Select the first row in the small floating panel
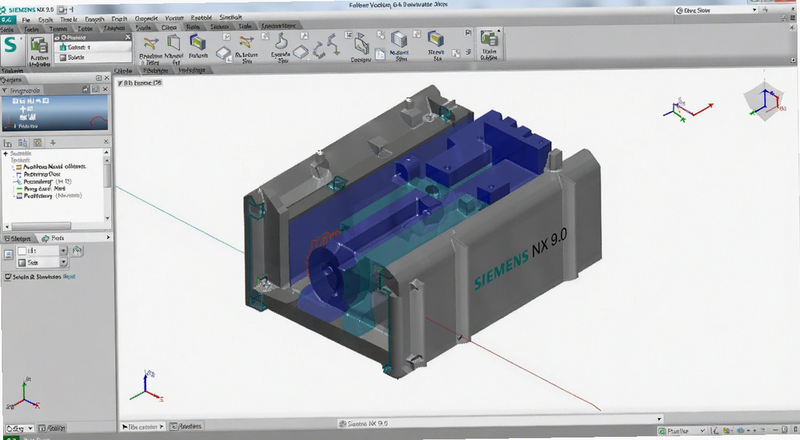 93,47
